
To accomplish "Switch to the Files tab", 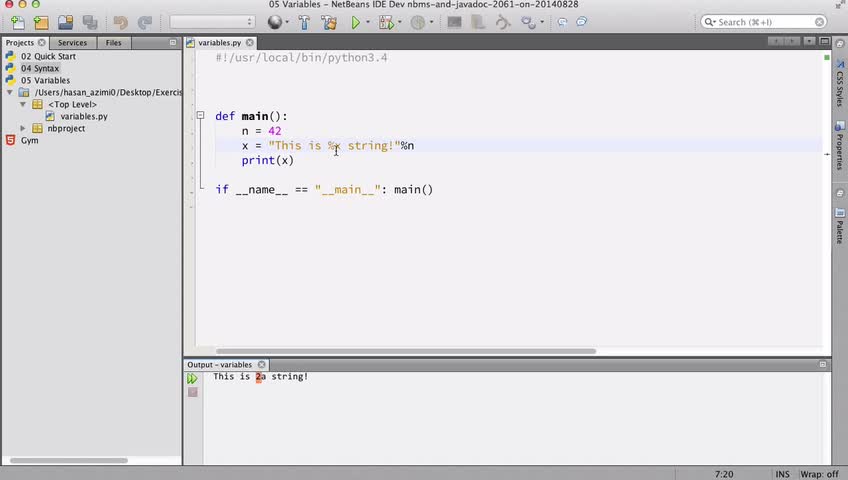I will point(113,43).
